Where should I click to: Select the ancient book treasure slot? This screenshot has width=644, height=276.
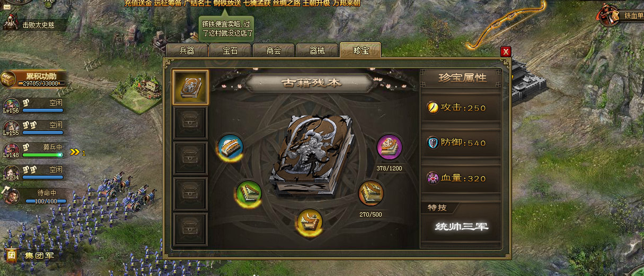click(x=190, y=88)
